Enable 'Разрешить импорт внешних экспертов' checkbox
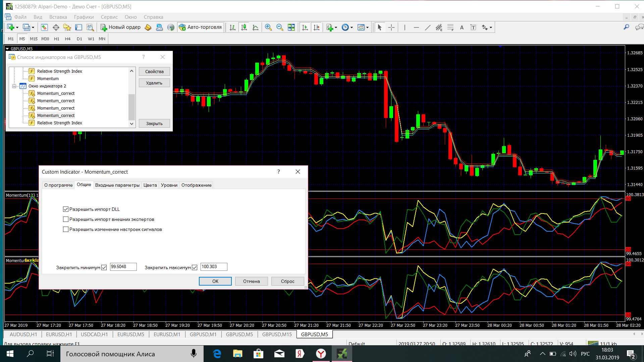The width and height of the screenshot is (644, 362). pos(66,219)
